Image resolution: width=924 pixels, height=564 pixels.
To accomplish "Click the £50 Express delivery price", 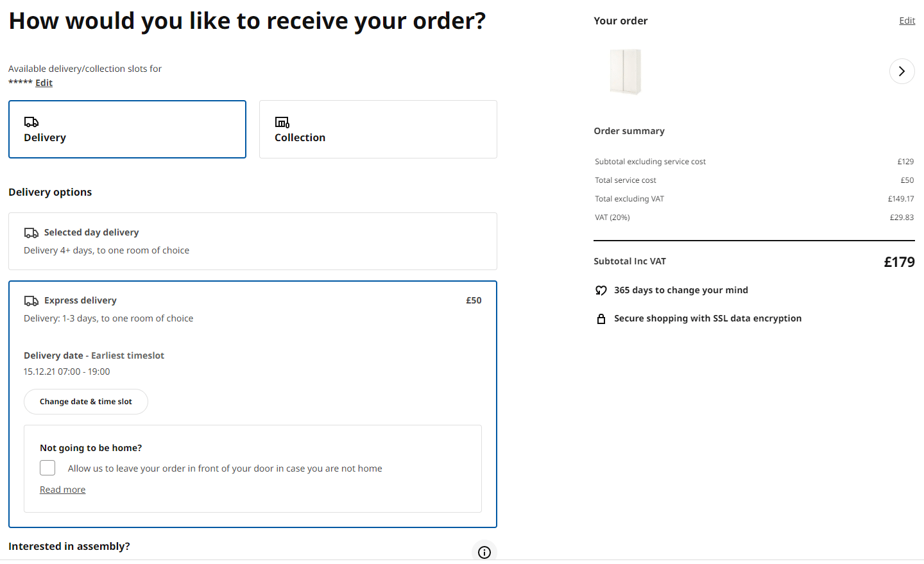I will click(x=474, y=300).
